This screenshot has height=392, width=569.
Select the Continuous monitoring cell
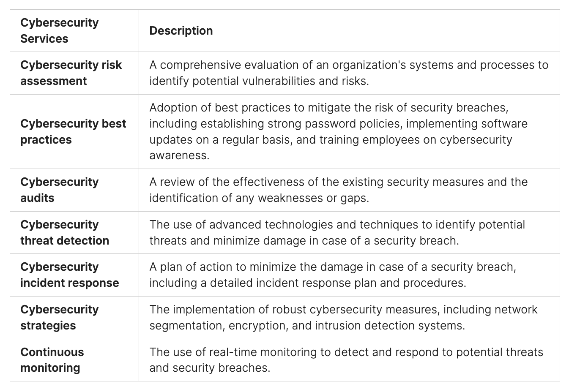coord(52,359)
